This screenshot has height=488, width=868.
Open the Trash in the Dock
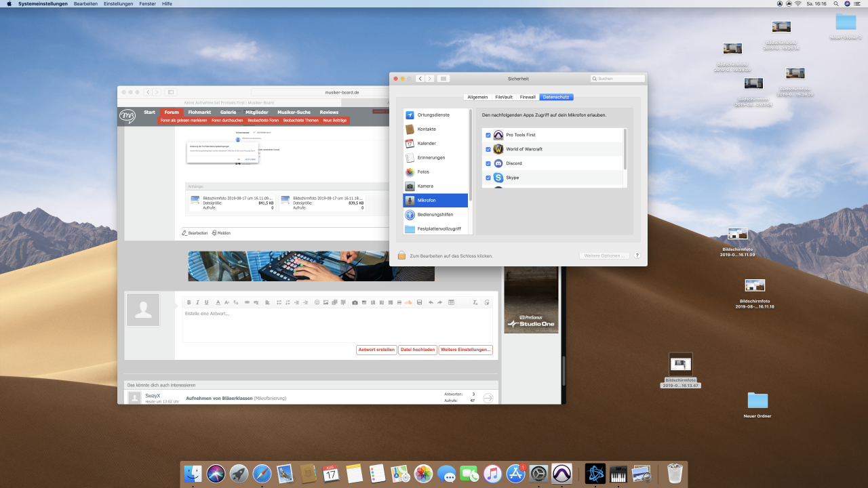pos(675,473)
